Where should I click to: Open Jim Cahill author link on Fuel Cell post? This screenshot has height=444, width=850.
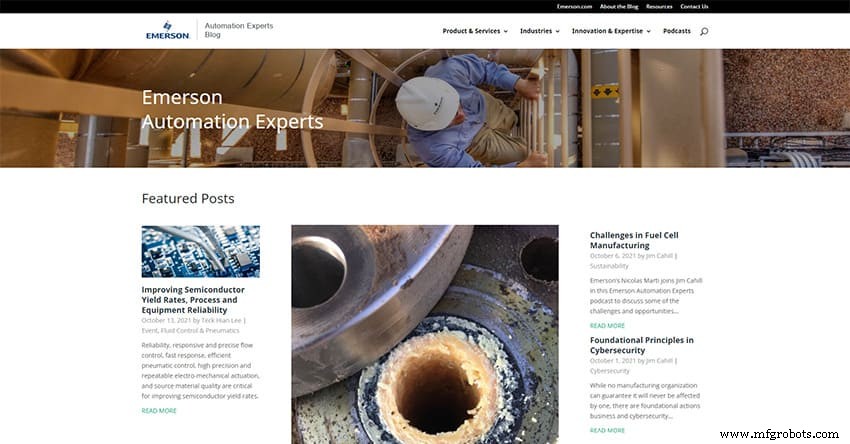coord(659,256)
